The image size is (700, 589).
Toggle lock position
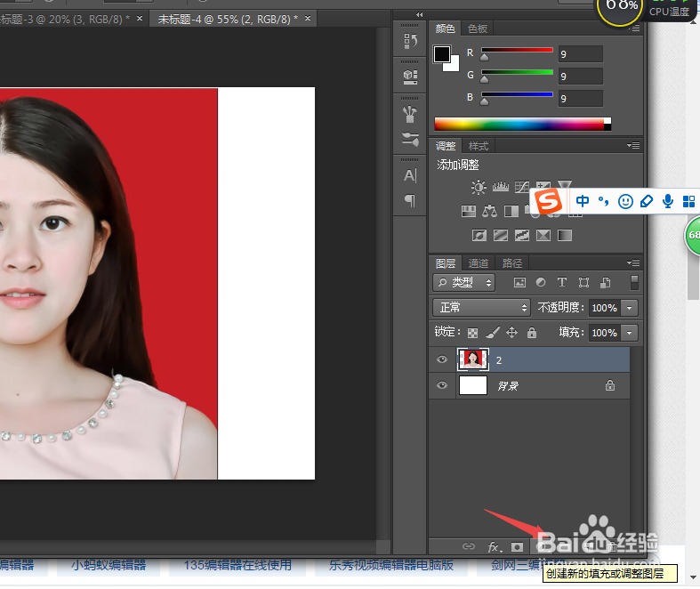[x=511, y=332]
